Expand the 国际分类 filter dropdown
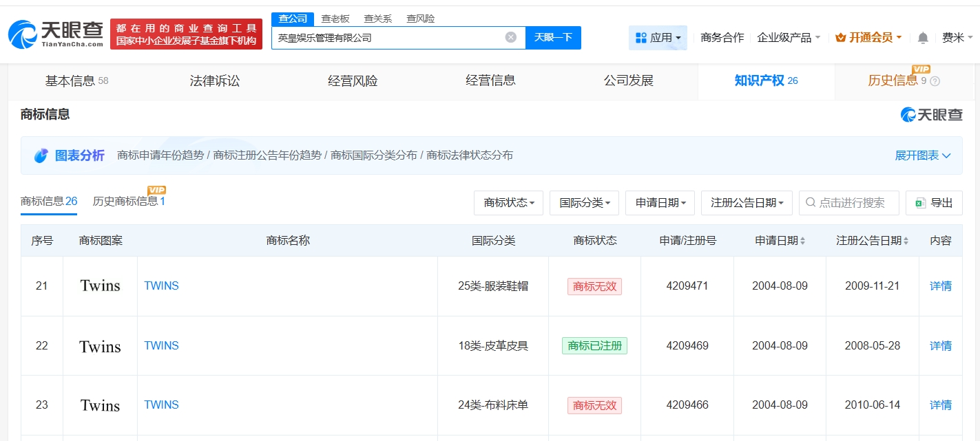The width and height of the screenshot is (980, 441). (584, 203)
